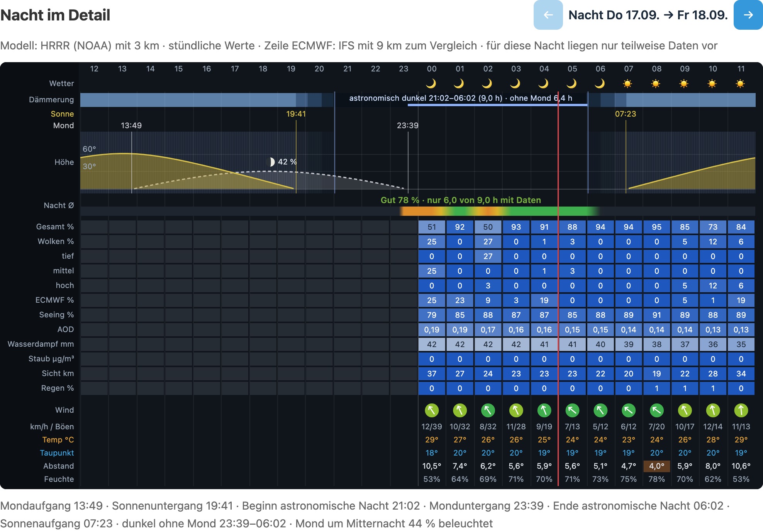The height and width of the screenshot is (532, 763).
Task: Click the sun weather icon for hour 09
Action: coord(685,83)
